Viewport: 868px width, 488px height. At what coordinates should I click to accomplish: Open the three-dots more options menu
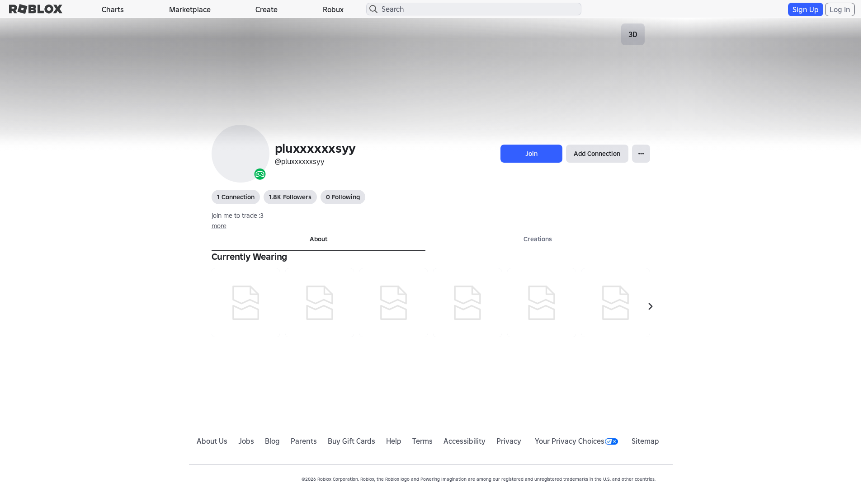641,154
